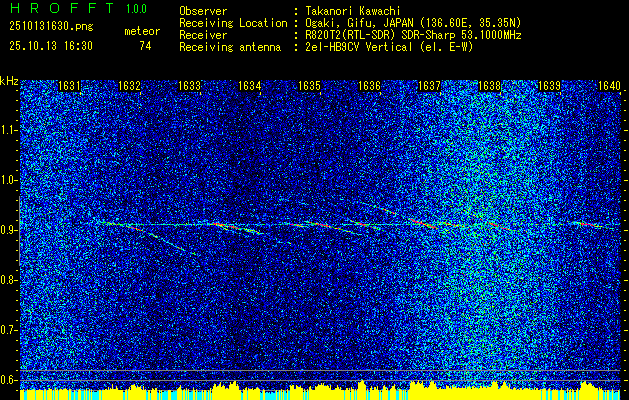629x400 pixels.
Task: Click the 1639 time marker
Action: (x=549, y=86)
